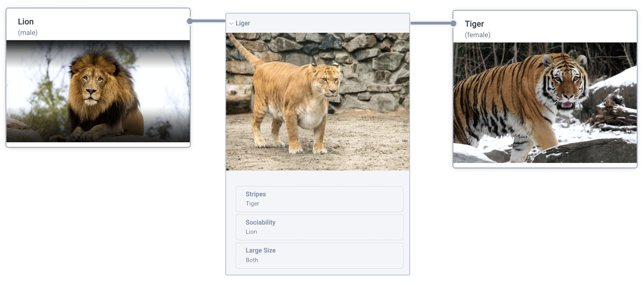644x284 pixels.
Task: Click the connector line from Liger to Tiger
Action: pos(431,23)
